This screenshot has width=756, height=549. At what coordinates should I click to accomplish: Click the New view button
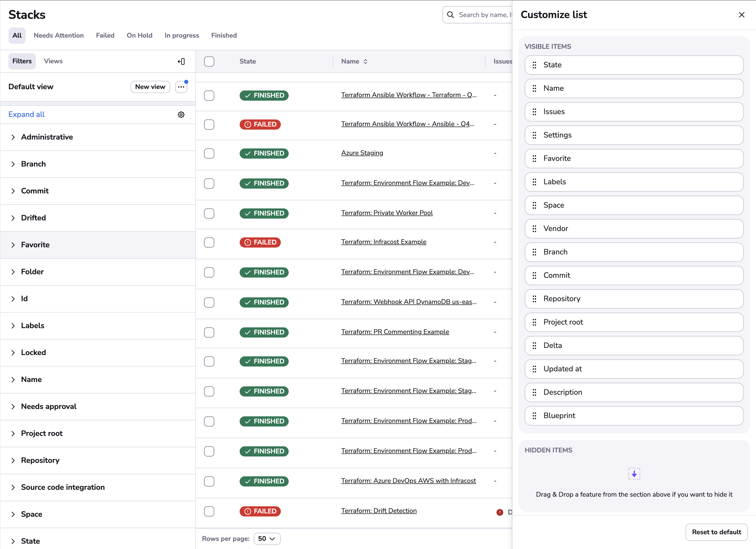click(150, 87)
